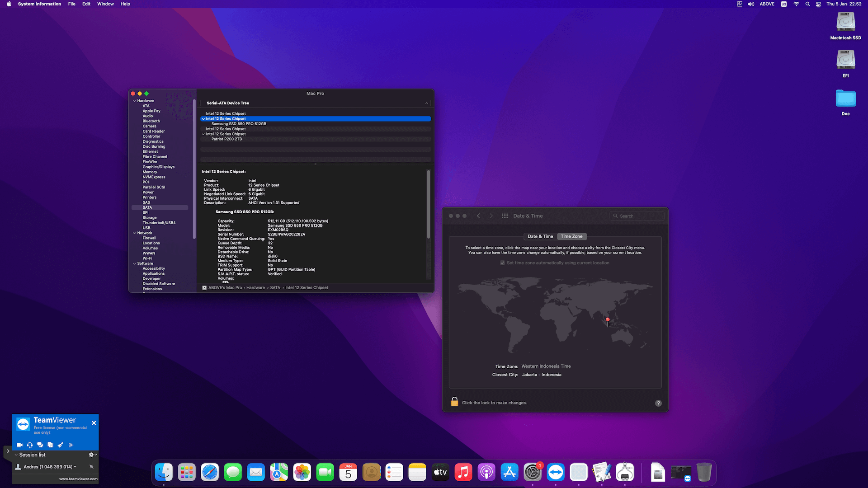Open Control Center in the menu bar
The image size is (868, 488).
tap(818, 4)
